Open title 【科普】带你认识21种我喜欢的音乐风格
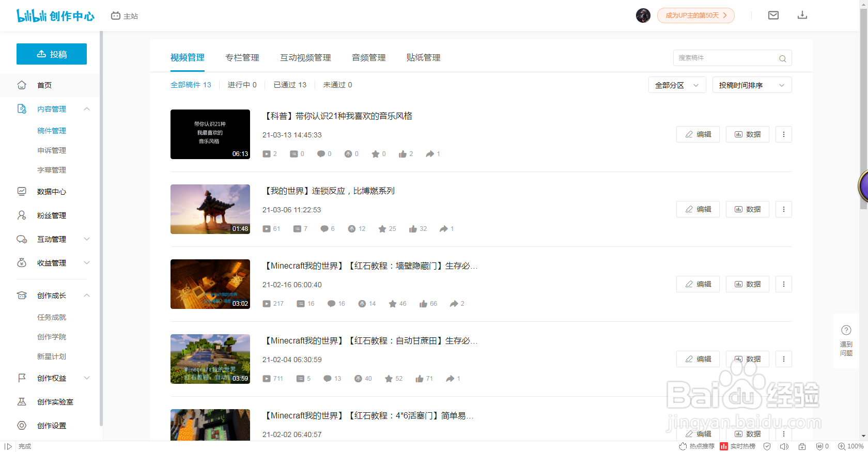This screenshot has height=452, width=868. click(x=337, y=116)
